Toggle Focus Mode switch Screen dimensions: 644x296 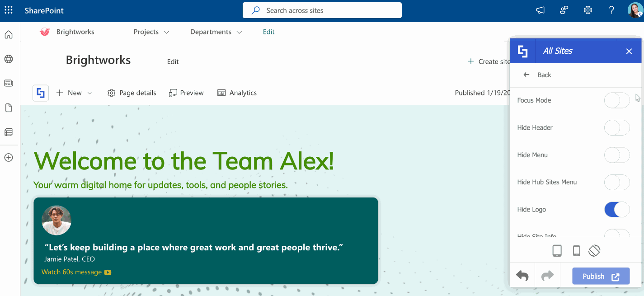pyautogui.click(x=617, y=100)
